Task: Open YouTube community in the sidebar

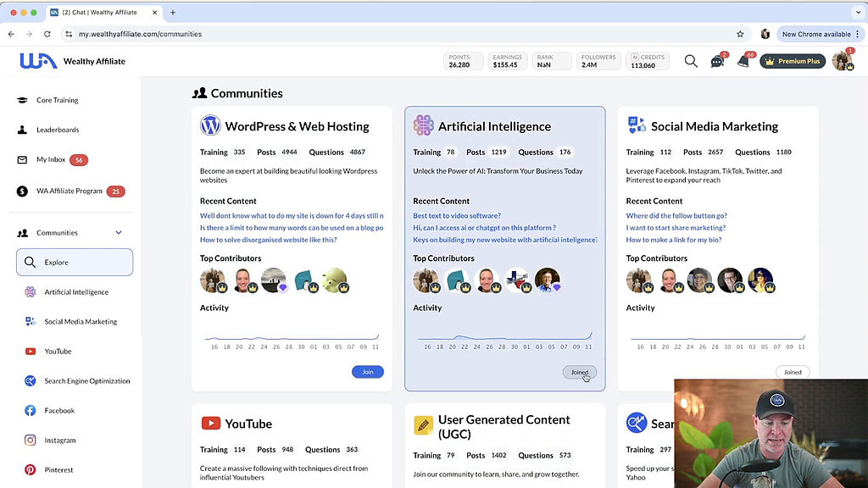Action: pos(58,351)
